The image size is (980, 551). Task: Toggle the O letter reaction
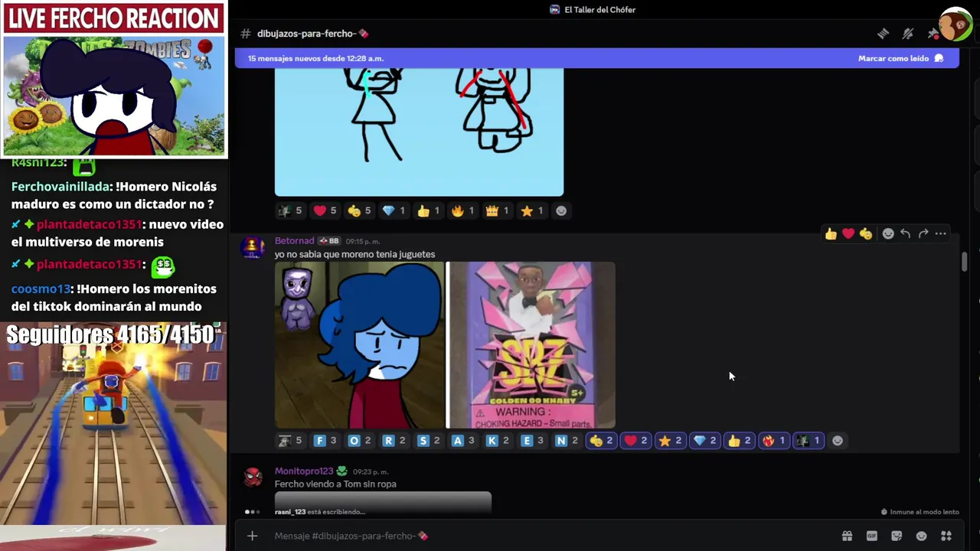click(x=359, y=441)
